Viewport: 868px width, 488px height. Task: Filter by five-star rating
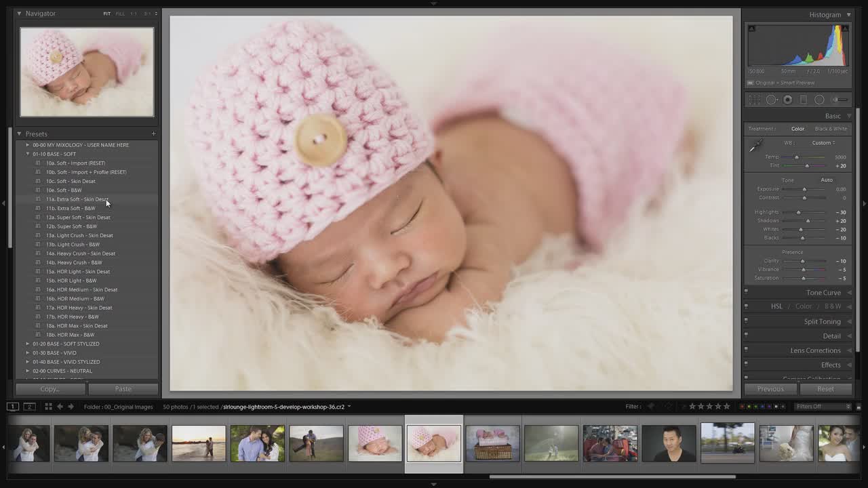tap(727, 407)
